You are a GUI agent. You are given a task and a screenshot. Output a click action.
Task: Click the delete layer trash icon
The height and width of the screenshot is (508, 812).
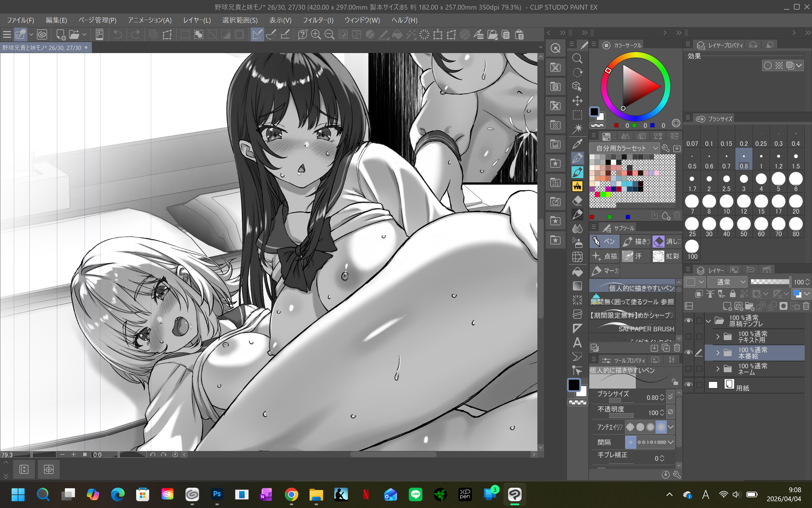806,306
